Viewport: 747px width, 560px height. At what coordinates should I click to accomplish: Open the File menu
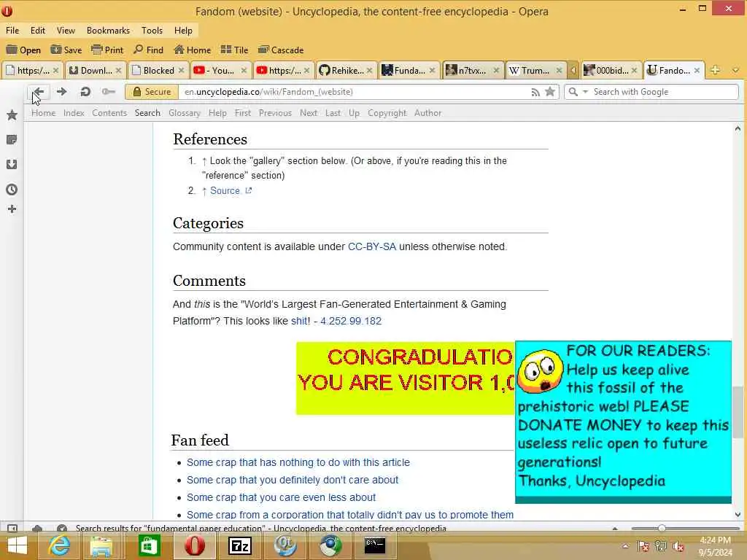pyautogui.click(x=12, y=31)
